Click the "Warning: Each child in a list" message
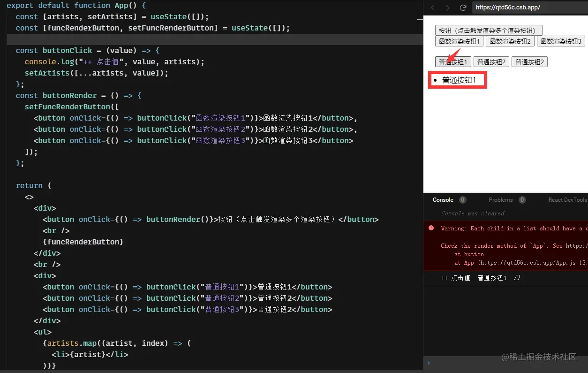 tap(514, 228)
